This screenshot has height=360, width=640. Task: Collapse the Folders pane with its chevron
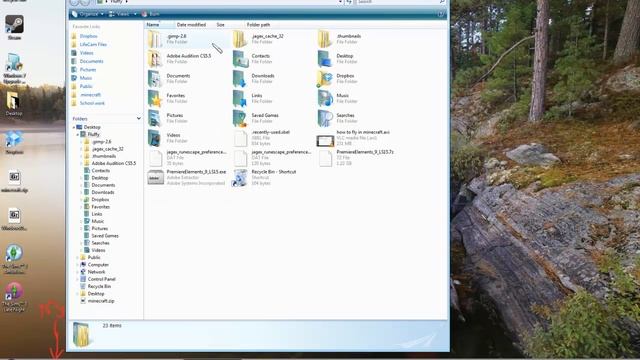[138, 118]
